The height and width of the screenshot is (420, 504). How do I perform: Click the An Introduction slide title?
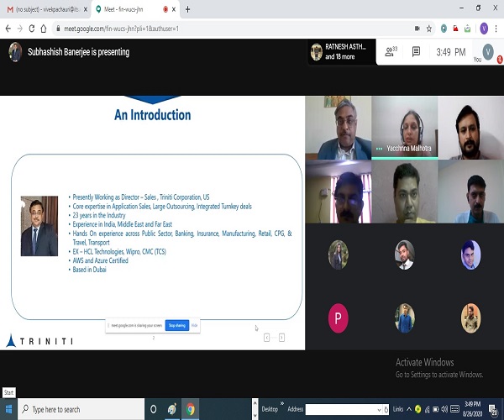(x=153, y=115)
